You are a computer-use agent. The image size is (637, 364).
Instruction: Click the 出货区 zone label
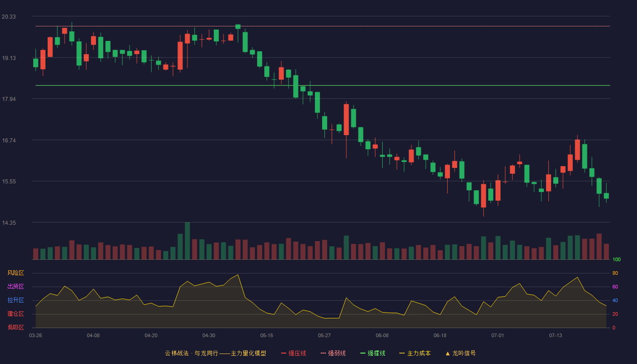coord(15,287)
